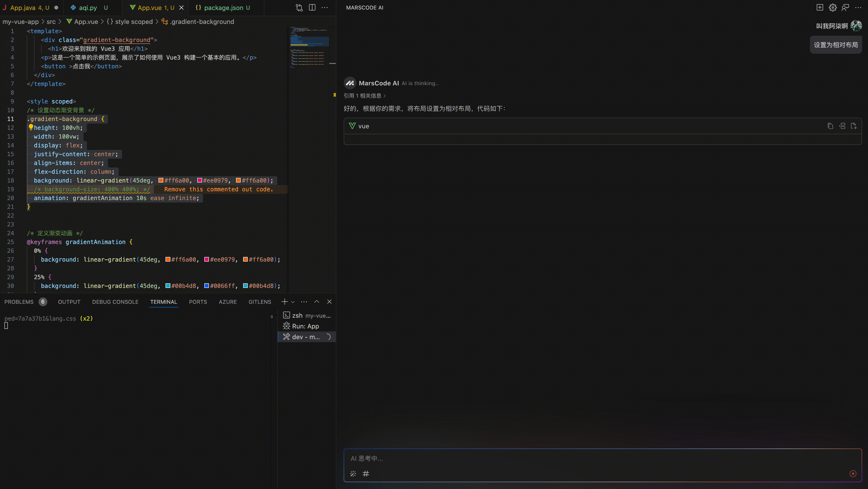Click the style scoped breadcrumb
The image size is (868, 489).
pos(134,21)
